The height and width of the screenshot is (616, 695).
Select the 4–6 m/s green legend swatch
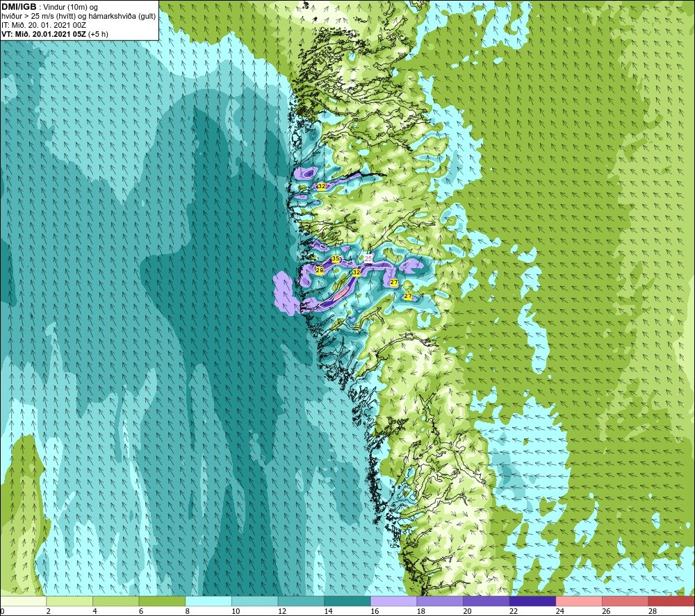[x=115, y=601]
